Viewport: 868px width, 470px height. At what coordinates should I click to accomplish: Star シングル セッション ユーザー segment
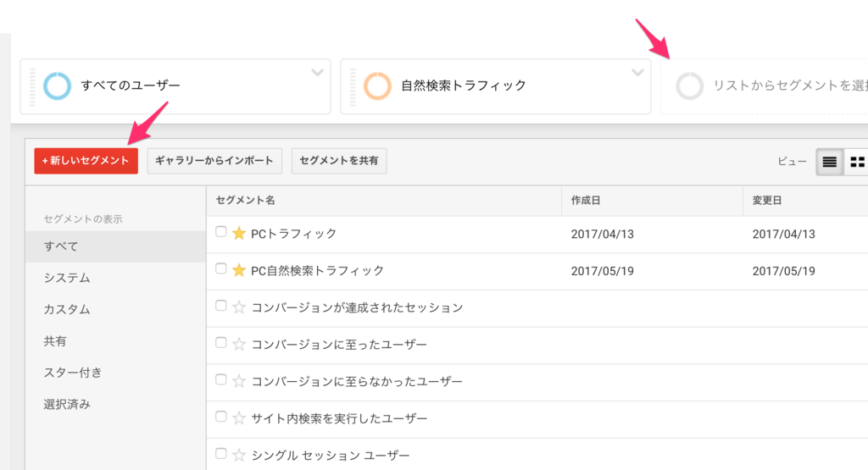(x=238, y=456)
